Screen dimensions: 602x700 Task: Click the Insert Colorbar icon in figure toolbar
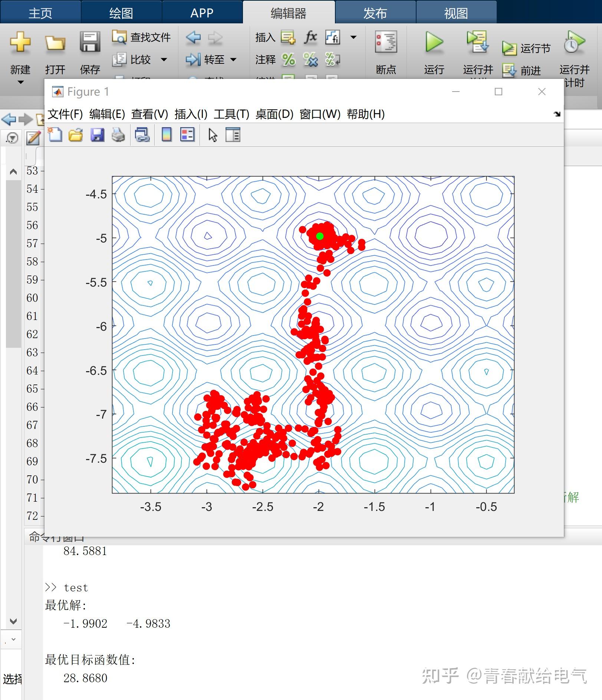tap(167, 135)
